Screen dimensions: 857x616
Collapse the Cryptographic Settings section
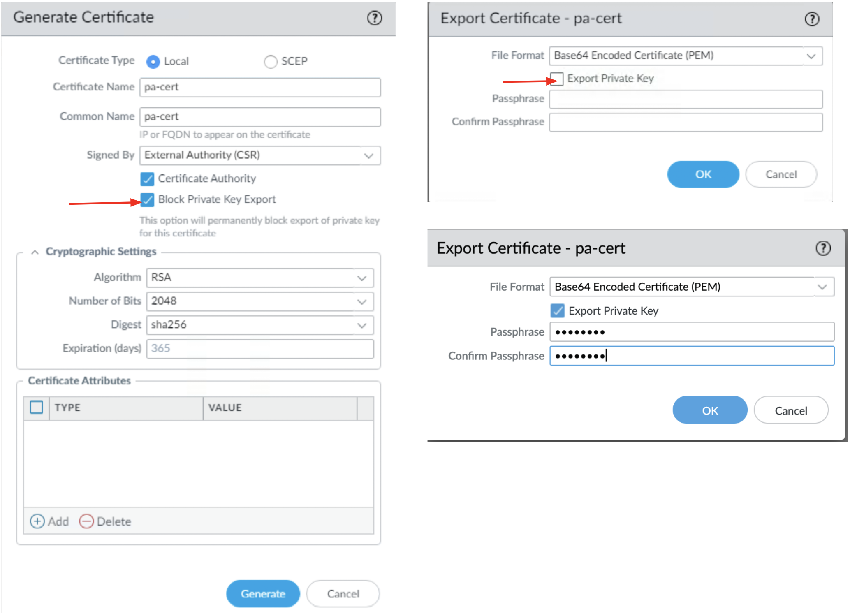(x=35, y=252)
